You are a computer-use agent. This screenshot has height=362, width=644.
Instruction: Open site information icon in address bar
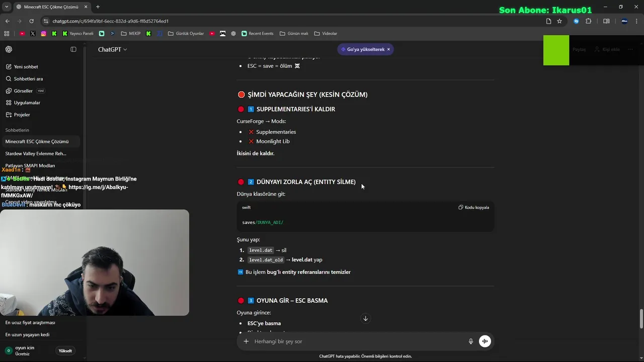tap(46, 21)
